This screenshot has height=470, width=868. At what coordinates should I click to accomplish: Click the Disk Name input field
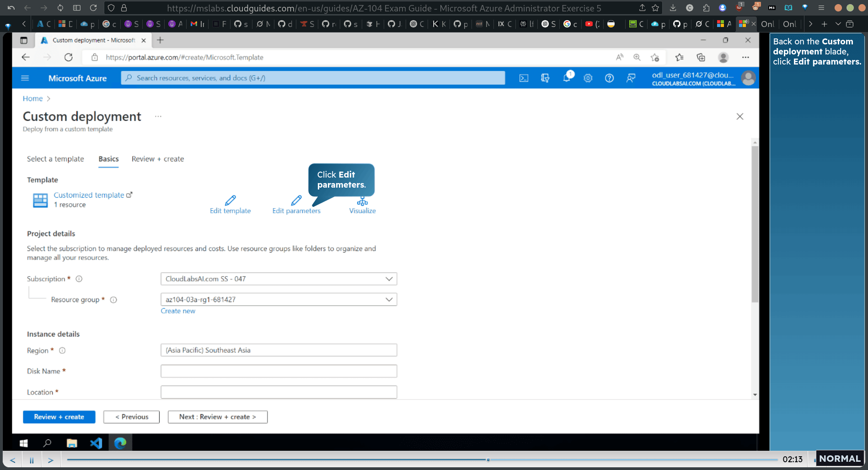[279, 371]
